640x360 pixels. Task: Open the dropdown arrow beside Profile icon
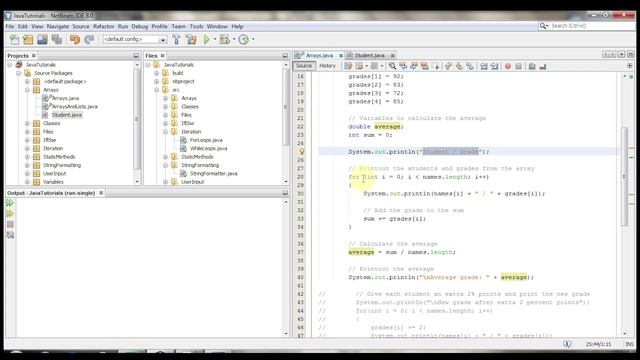click(253, 40)
